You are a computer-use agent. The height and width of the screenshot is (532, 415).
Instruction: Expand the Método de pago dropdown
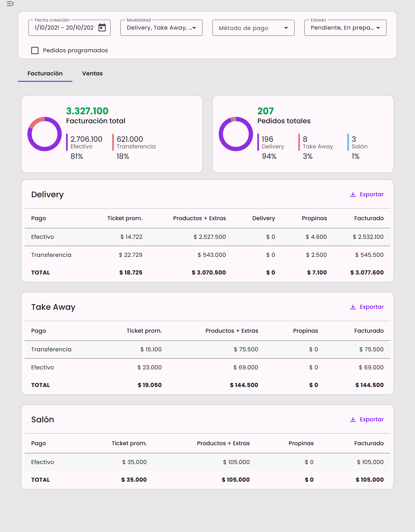253,28
